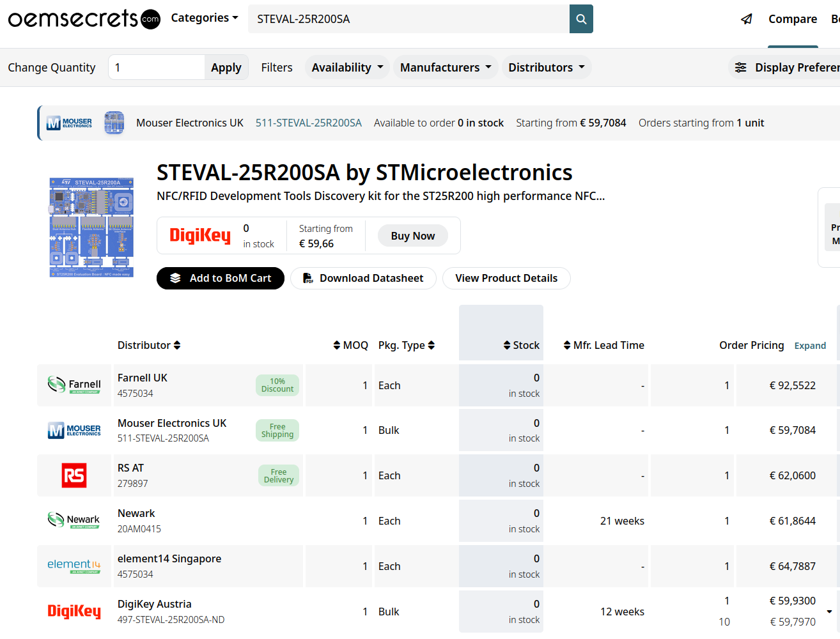
Task: Click Farnell price € 92,5522
Action: [793, 385]
